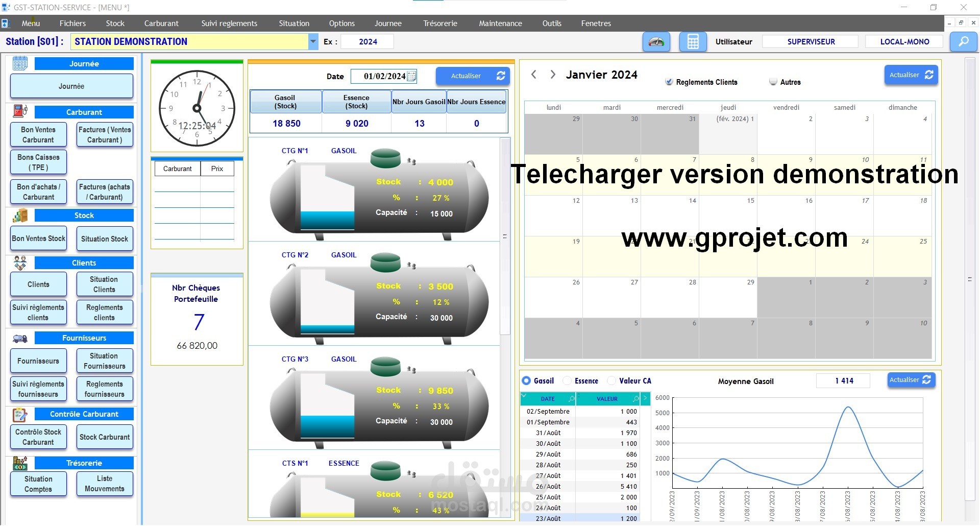This screenshot has height=526, width=980.
Task: Click the Trésorerie money icon
Action: (20, 463)
